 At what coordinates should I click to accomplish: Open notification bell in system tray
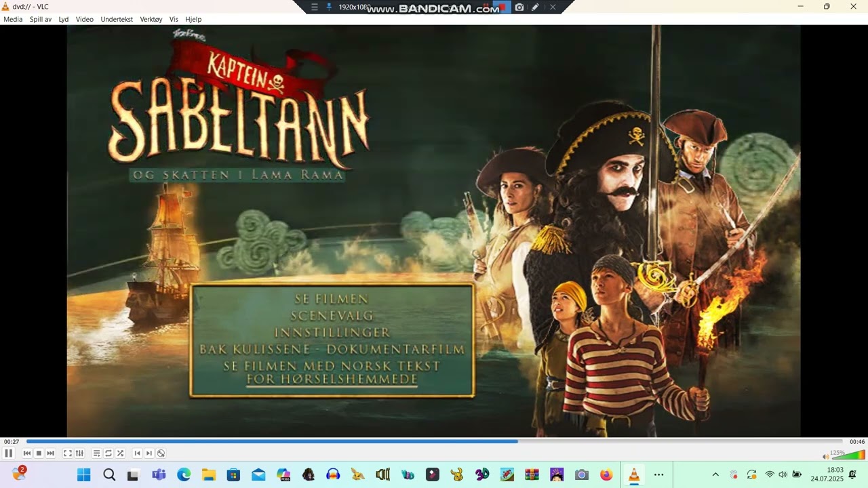coord(853,475)
